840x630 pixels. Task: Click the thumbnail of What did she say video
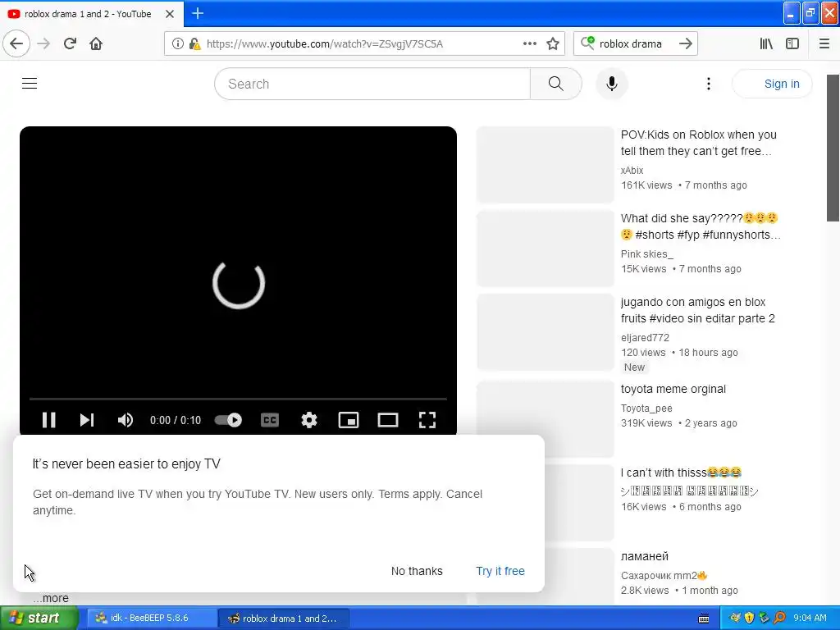pos(546,249)
